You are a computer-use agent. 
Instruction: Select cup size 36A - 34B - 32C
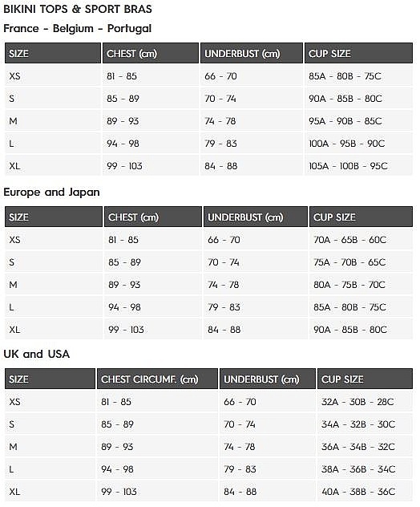click(358, 447)
